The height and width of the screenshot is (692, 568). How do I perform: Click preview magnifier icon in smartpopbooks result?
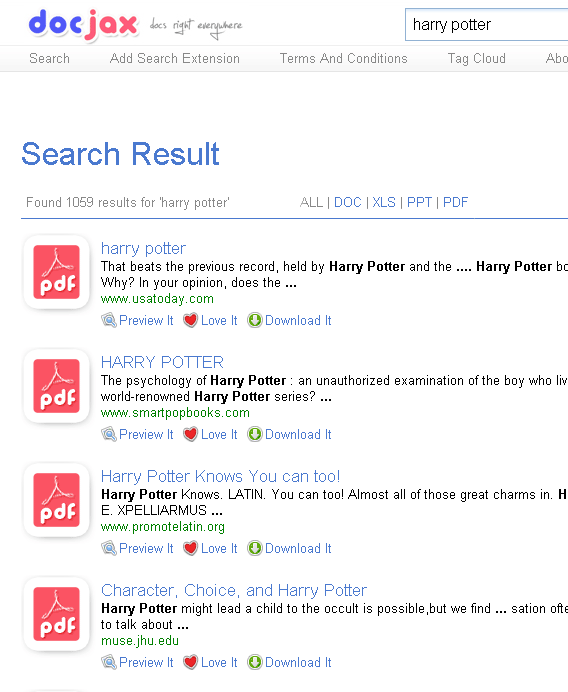[109, 434]
